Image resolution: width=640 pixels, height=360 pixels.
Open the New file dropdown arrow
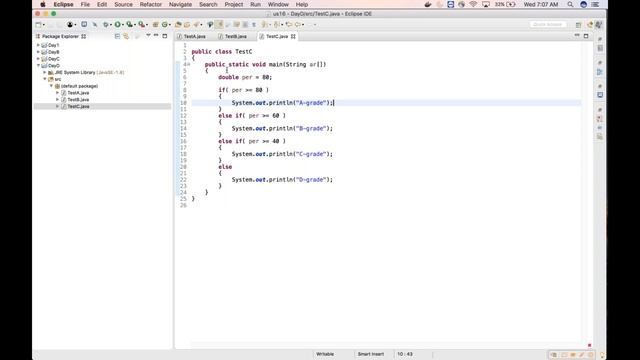44,25
